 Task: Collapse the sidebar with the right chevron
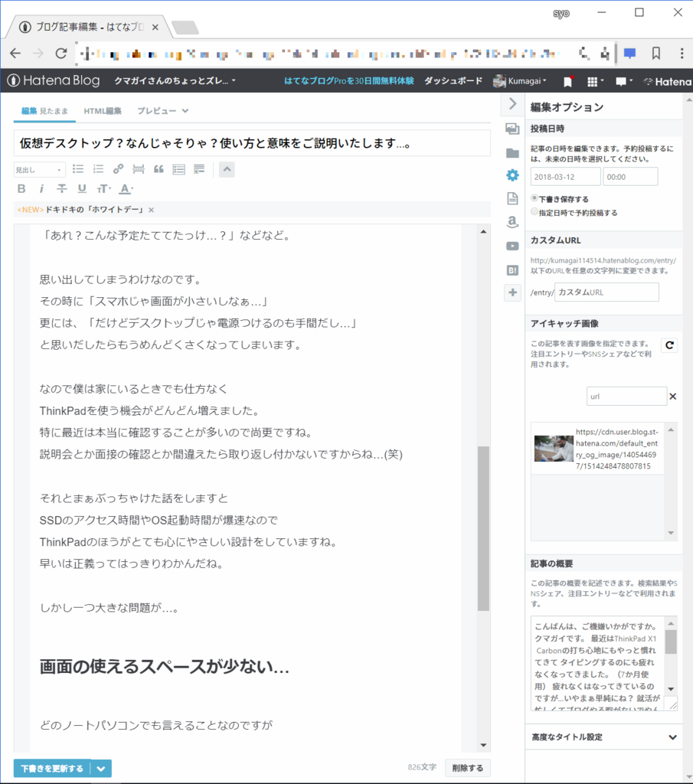click(x=512, y=104)
